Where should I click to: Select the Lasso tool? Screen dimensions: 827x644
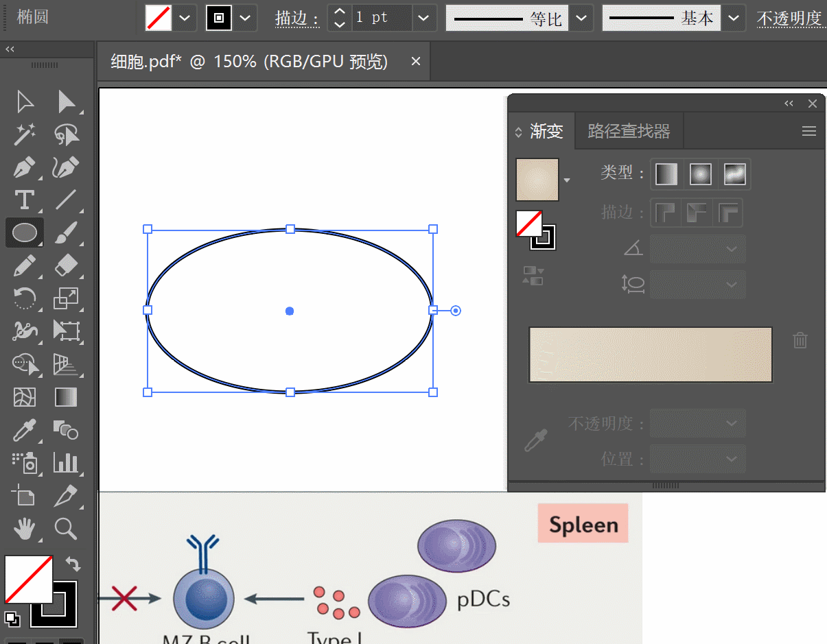coord(67,135)
